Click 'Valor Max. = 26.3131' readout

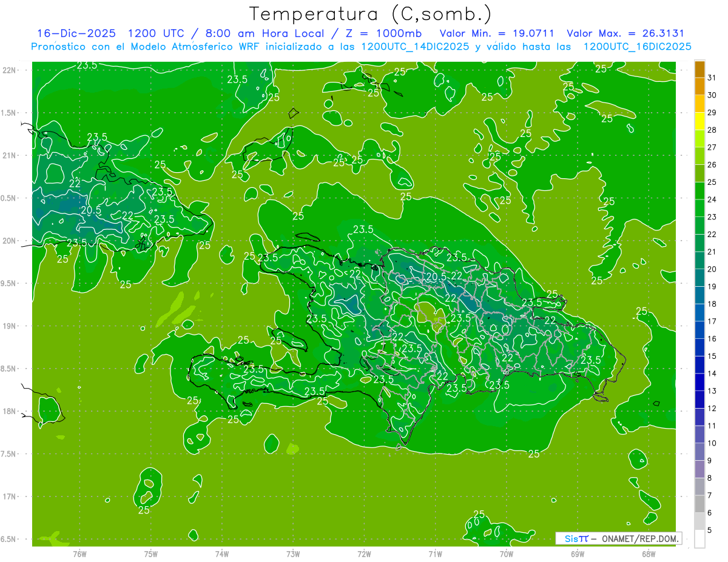pos(625,33)
